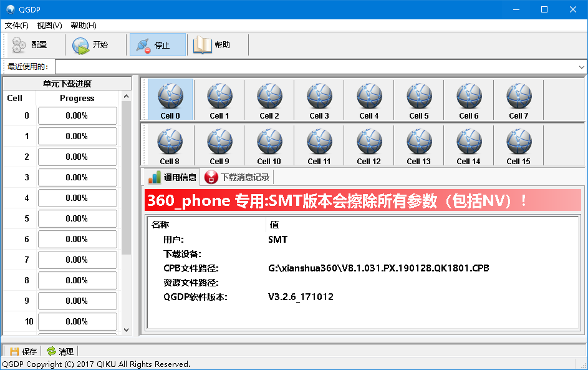The image size is (588, 370).
Task: Click the Cell column header
Action: point(19,99)
